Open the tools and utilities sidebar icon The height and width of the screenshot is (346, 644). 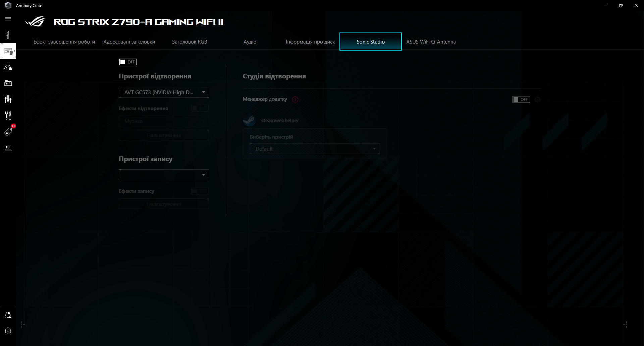coord(8,115)
